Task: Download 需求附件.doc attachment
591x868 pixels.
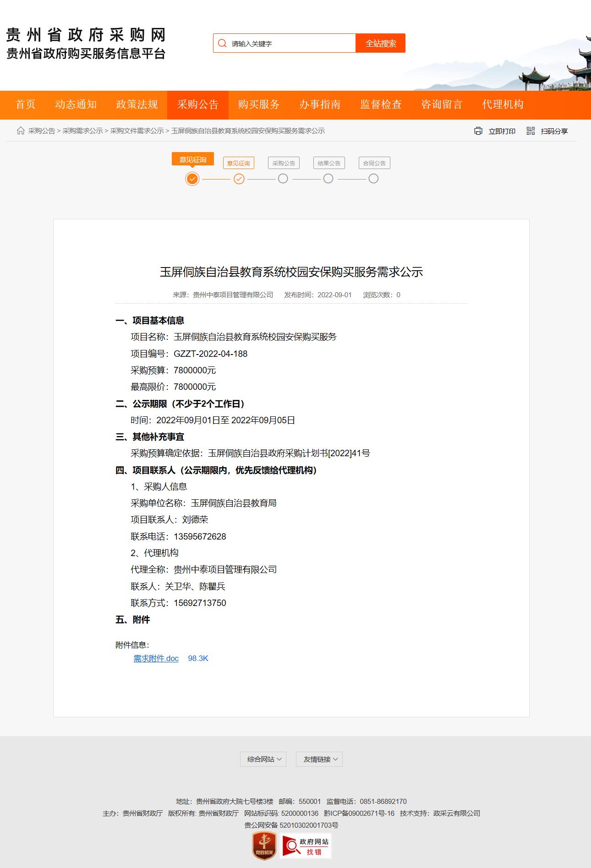Action: click(x=156, y=658)
